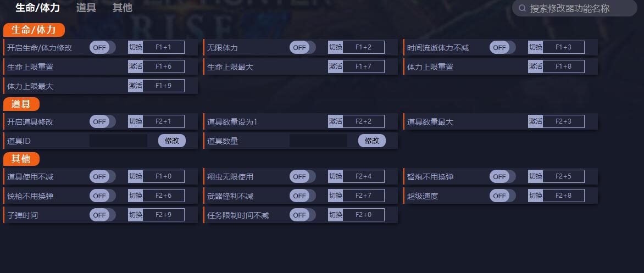This screenshot has height=273, width=644.
Task: Click 激活 for 生命上限最大
Action: tap(335, 67)
